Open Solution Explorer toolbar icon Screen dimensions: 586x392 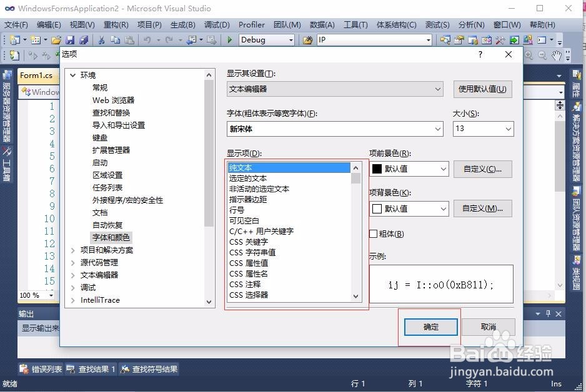pyautogui.click(x=445, y=39)
